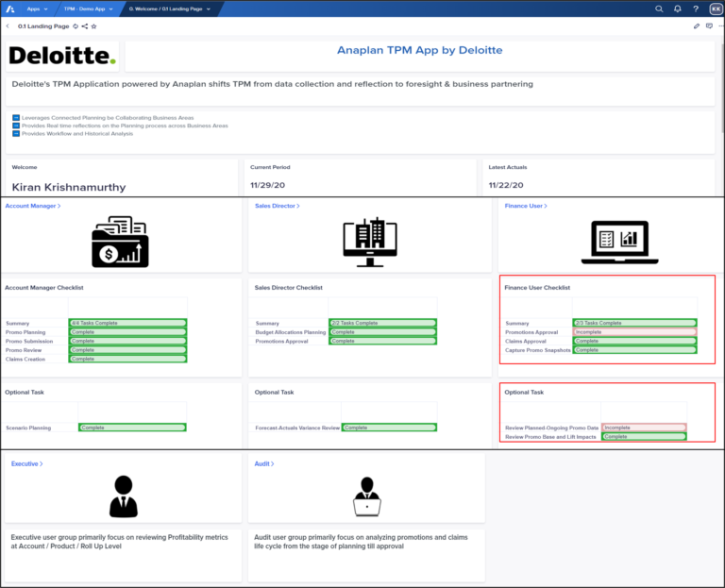725x588 pixels.
Task: Select the Budget Allocations Planning Complete cell
Action: click(x=382, y=332)
